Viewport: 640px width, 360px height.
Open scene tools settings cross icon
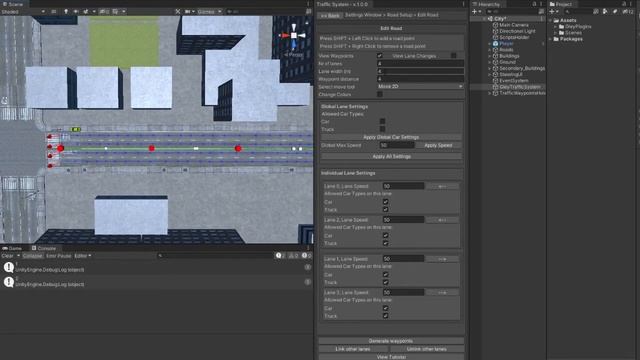[x=178, y=11]
